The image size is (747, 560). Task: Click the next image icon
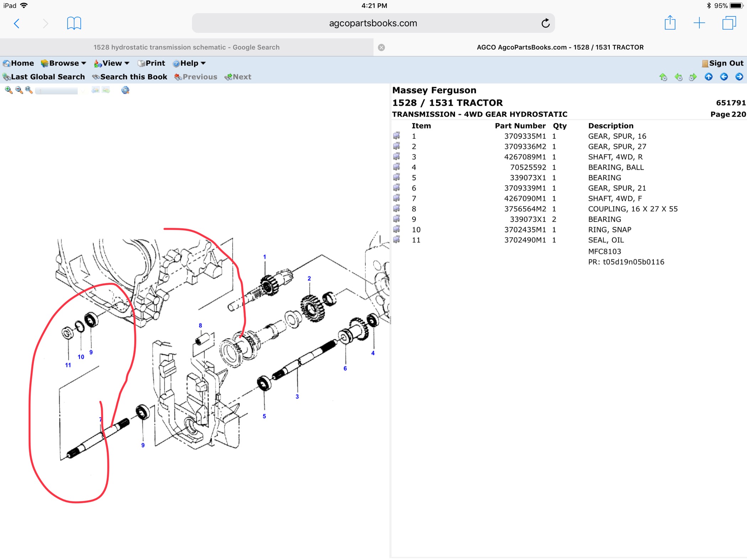106,90
